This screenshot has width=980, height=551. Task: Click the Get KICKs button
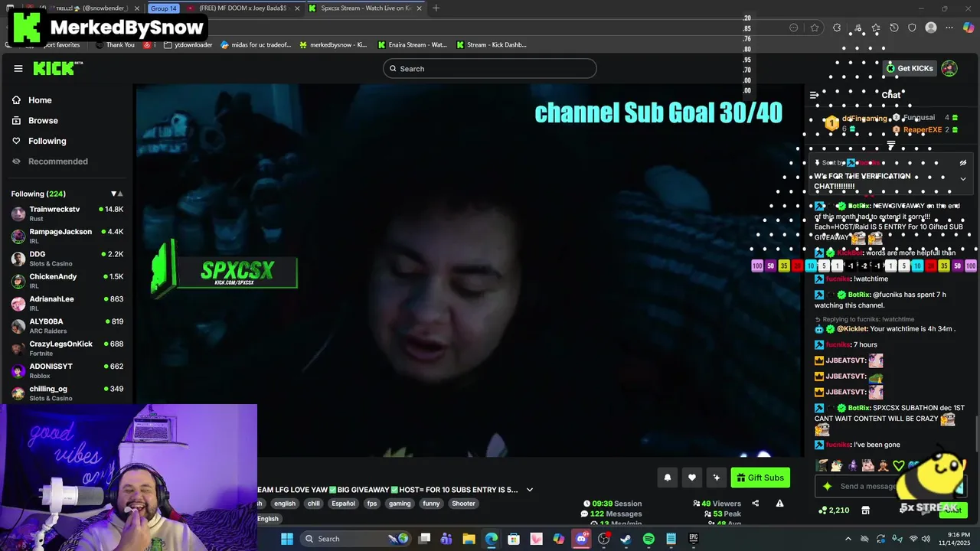click(x=910, y=68)
